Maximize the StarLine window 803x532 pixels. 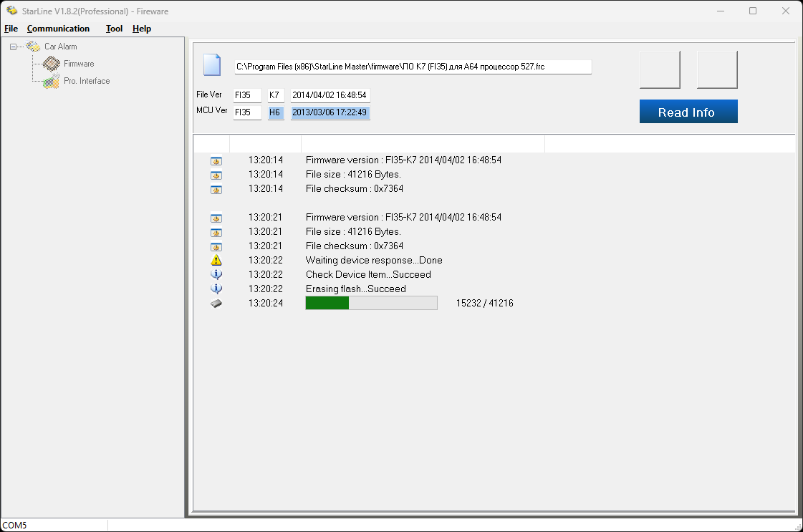[753, 11]
